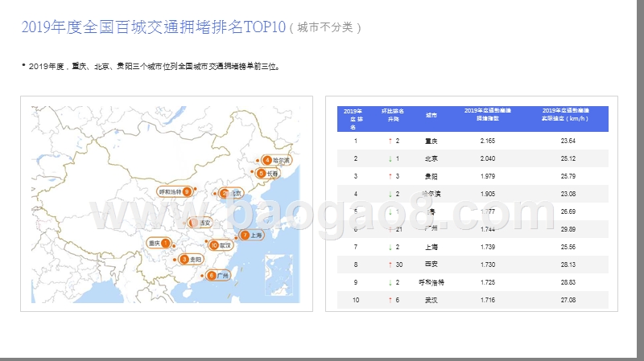This screenshot has height=361, width=644.
Task: Click the green down arrow in the 北京 row
Action: click(x=390, y=158)
